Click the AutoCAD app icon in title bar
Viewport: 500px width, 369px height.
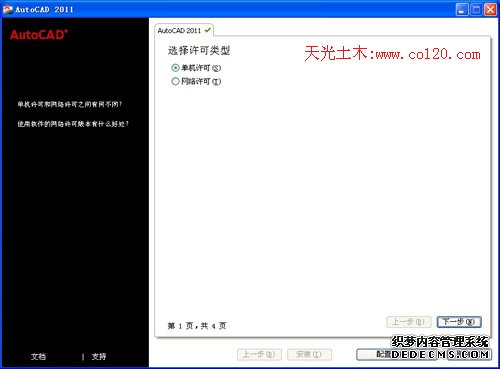point(8,9)
